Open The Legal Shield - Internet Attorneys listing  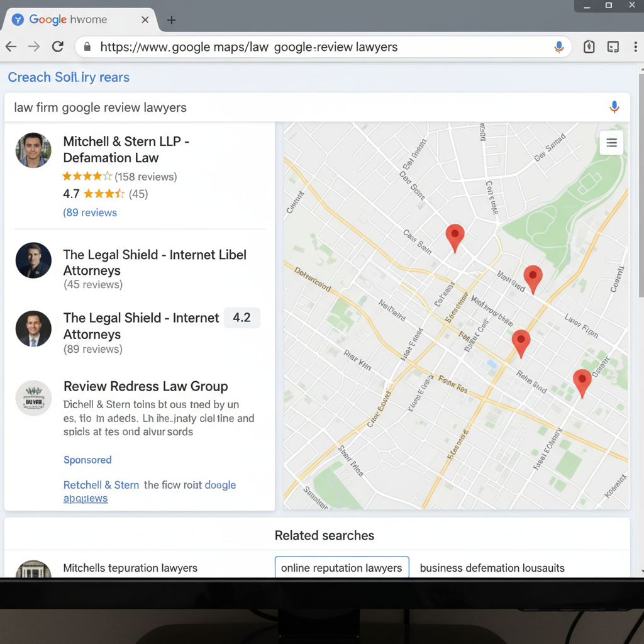(141, 326)
